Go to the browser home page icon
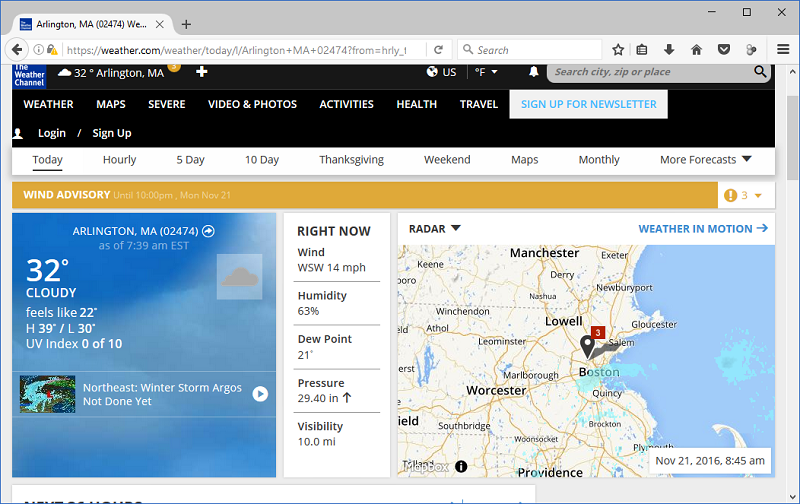The height and width of the screenshot is (504, 800). pos(696,50)
